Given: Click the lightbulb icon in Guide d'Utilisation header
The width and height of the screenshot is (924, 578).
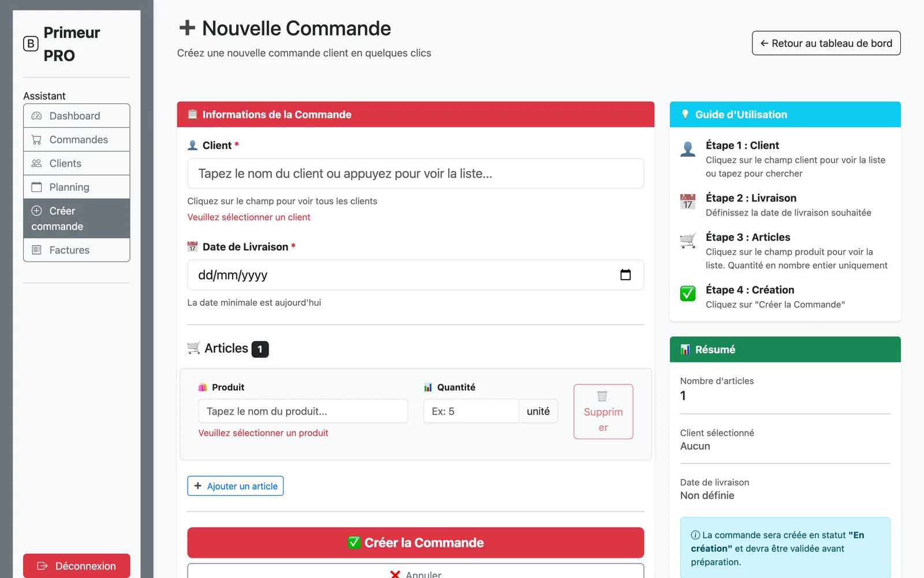Looking at the screenshot, I should pyautogui.click(x=685, y=114).
